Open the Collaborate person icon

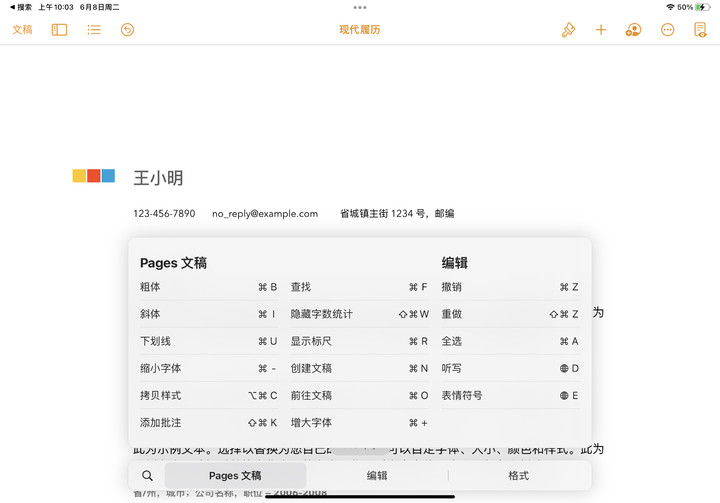click(x=633, y=30)
